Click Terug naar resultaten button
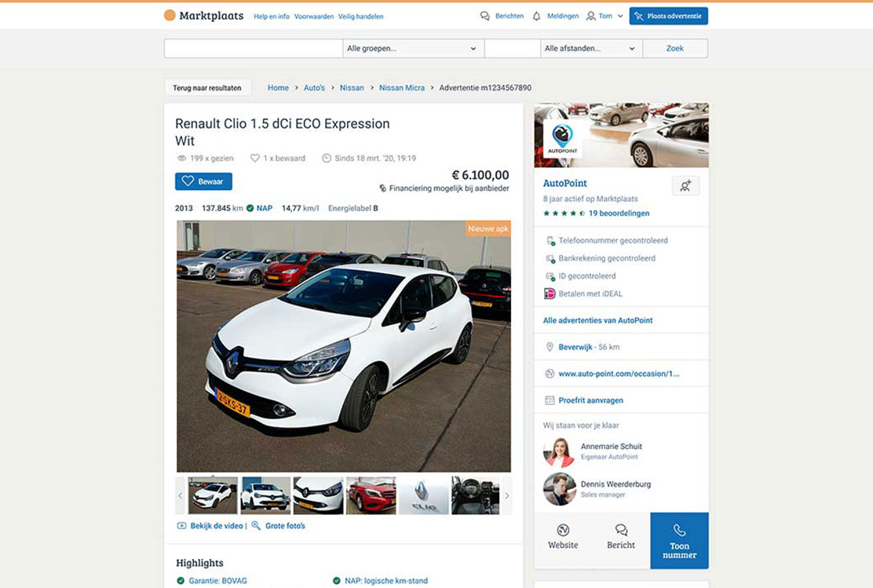 (207, 88)
